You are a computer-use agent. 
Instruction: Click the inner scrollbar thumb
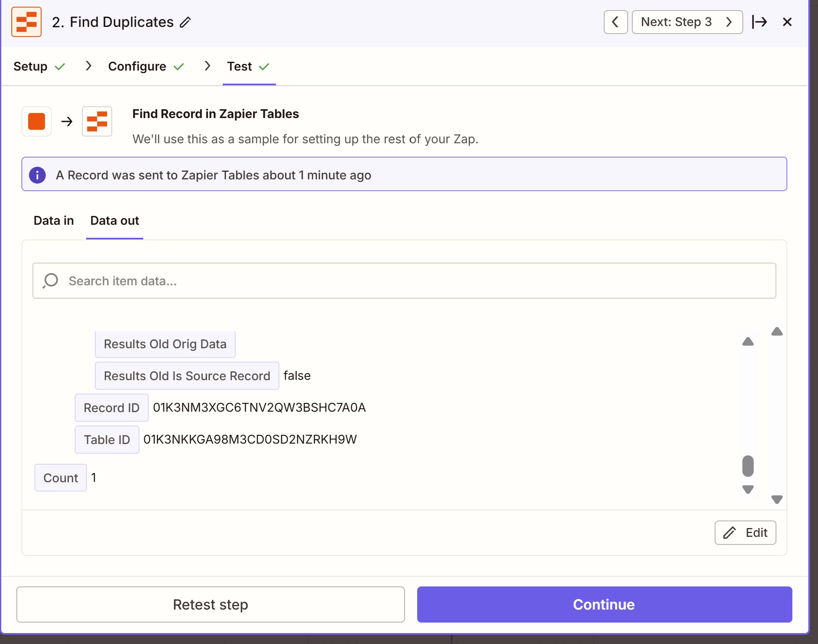point(748,466)
